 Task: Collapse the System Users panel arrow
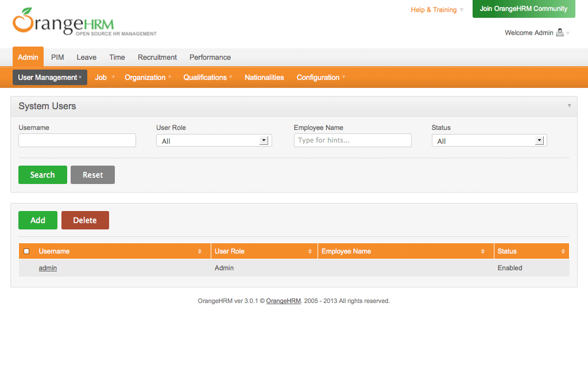click(x=569, y=106)
